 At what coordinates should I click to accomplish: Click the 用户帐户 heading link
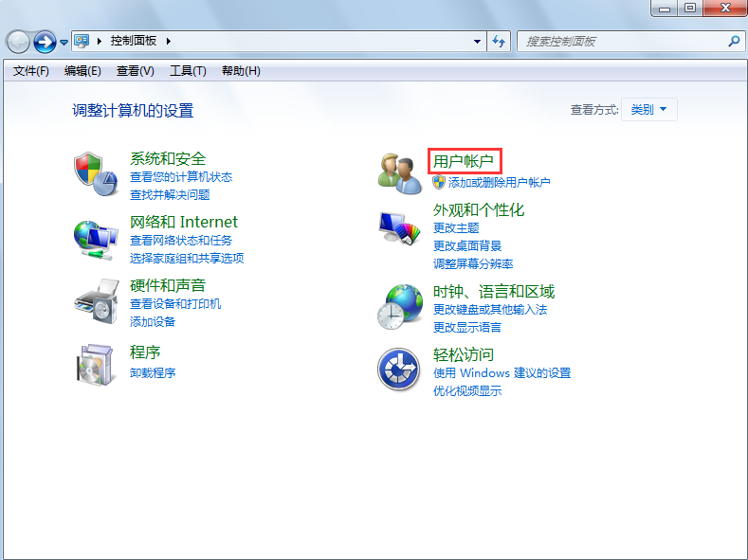[464, 161]
